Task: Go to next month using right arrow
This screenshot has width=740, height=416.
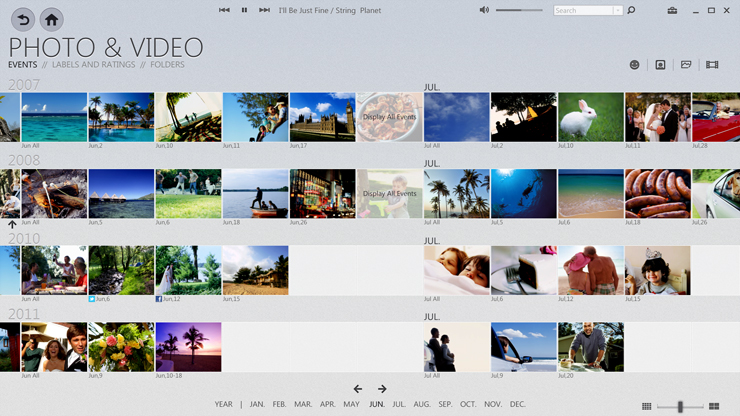Action: point(382,389)
